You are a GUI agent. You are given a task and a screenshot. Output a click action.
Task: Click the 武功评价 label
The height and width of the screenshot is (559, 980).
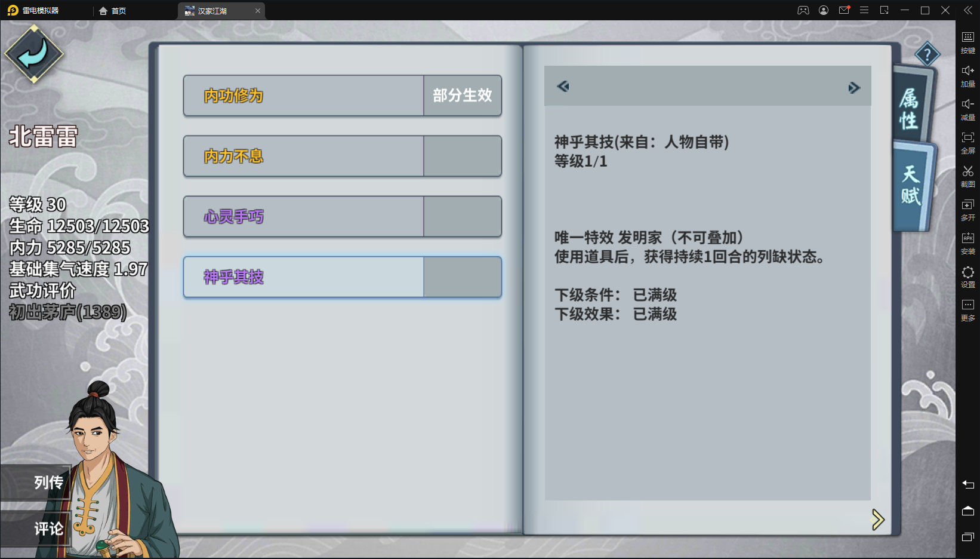[42, 290]
